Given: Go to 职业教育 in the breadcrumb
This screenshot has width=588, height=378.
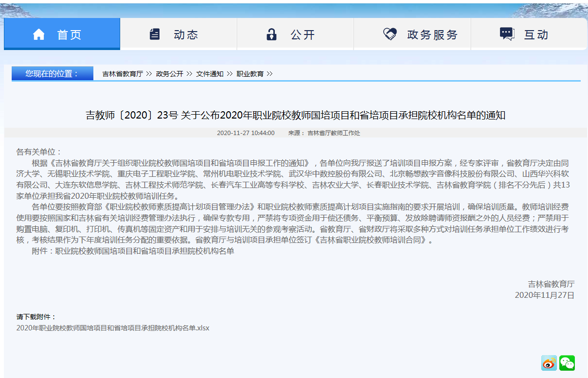Looking at the screenshot, I should [250, 74].
